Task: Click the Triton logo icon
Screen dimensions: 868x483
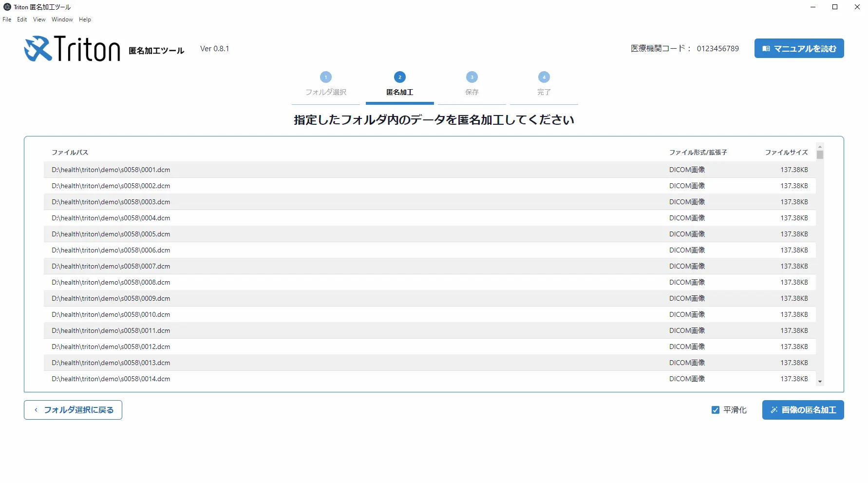Action: pos(38,49)
